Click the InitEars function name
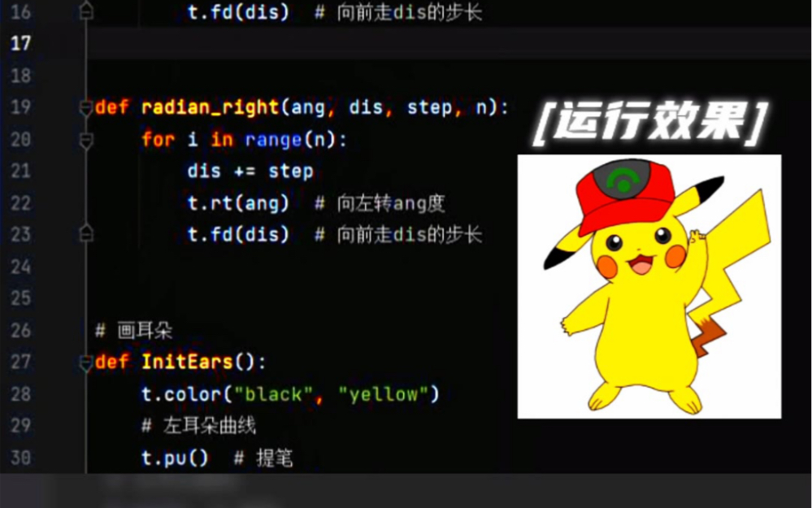 click(x=187, y=362)
